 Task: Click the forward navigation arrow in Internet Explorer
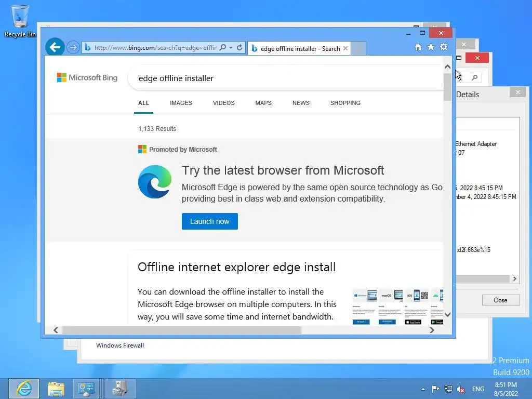tap(73, 47)
